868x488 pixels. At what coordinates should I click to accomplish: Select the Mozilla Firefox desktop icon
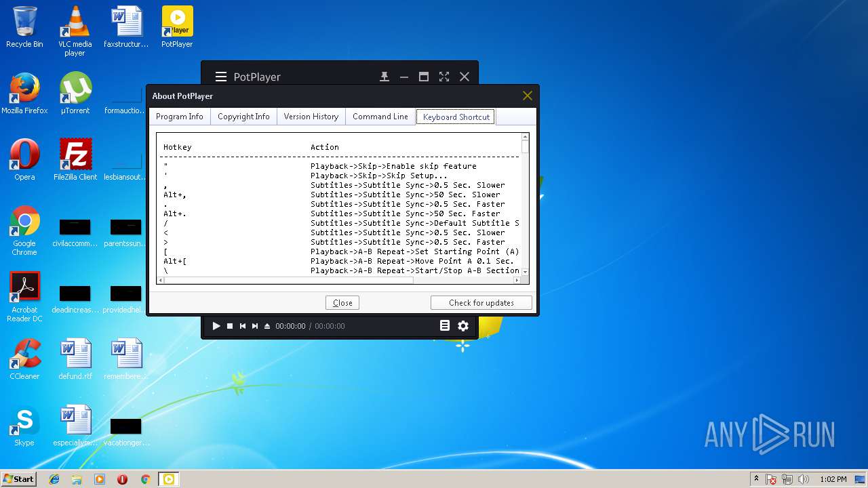(x=24, y=94)
